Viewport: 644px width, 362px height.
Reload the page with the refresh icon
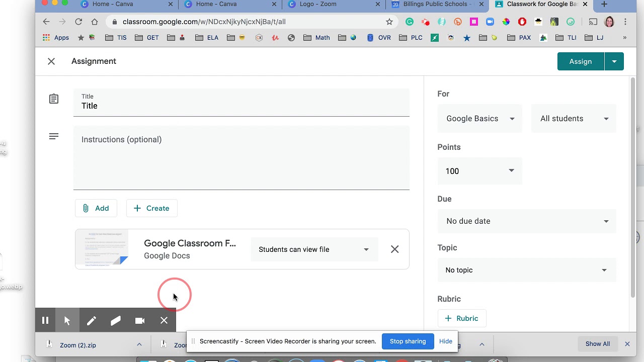tap(78, 22)
